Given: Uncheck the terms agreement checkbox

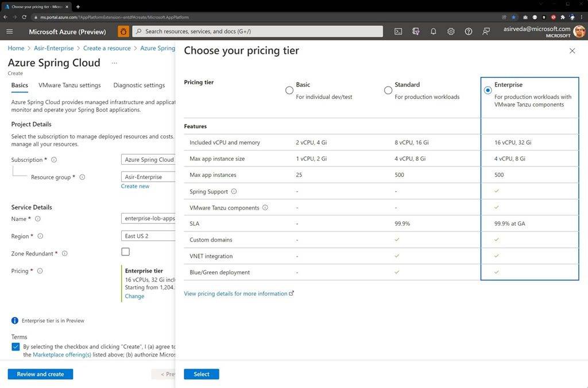Looking at the screenshot, I should tap(16, 347).
